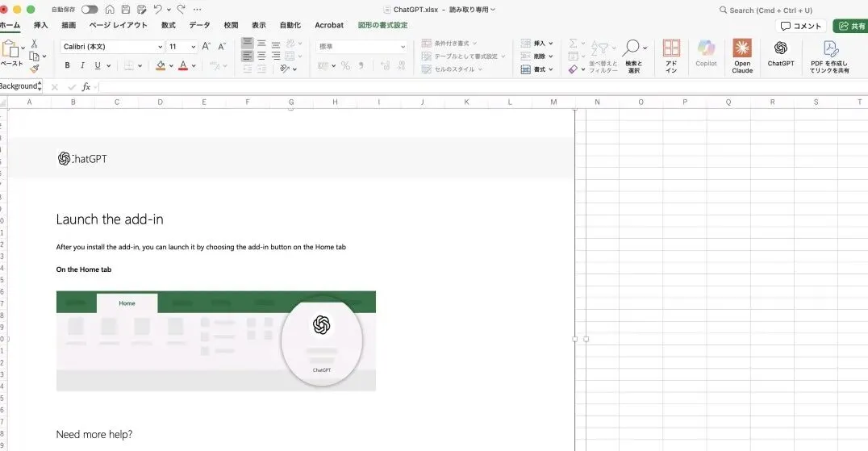
Task: Open the 挿入 cells dropdown in ribbon
Action: coord(536,43)
